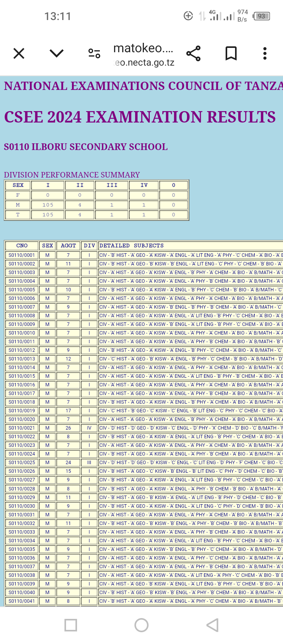Share the page with share icon
Viewport: 283px width, 644px height.
(x=193, y=53)
